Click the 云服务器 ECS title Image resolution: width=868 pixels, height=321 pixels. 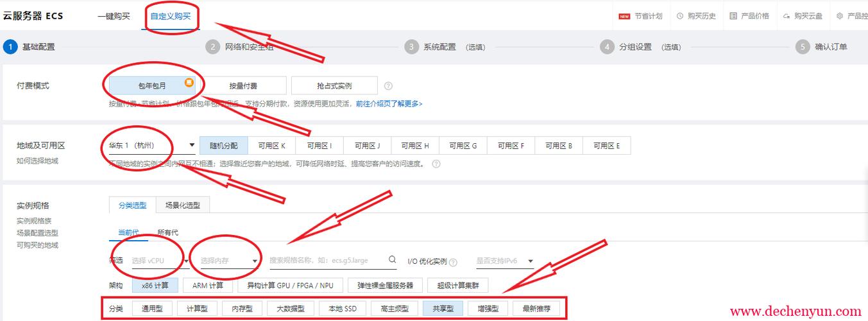click(x=33, y=15)
